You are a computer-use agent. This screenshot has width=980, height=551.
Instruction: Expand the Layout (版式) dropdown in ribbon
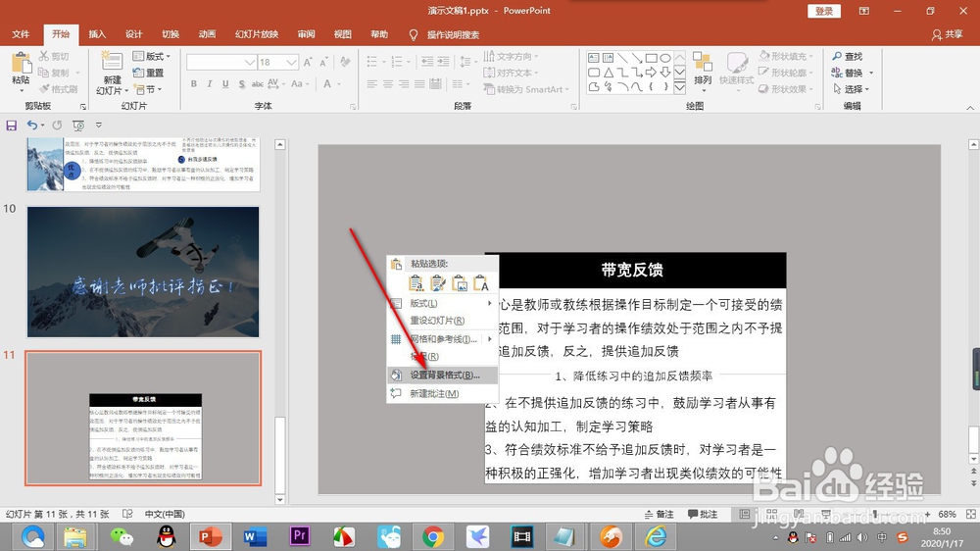tap(152, 56)
